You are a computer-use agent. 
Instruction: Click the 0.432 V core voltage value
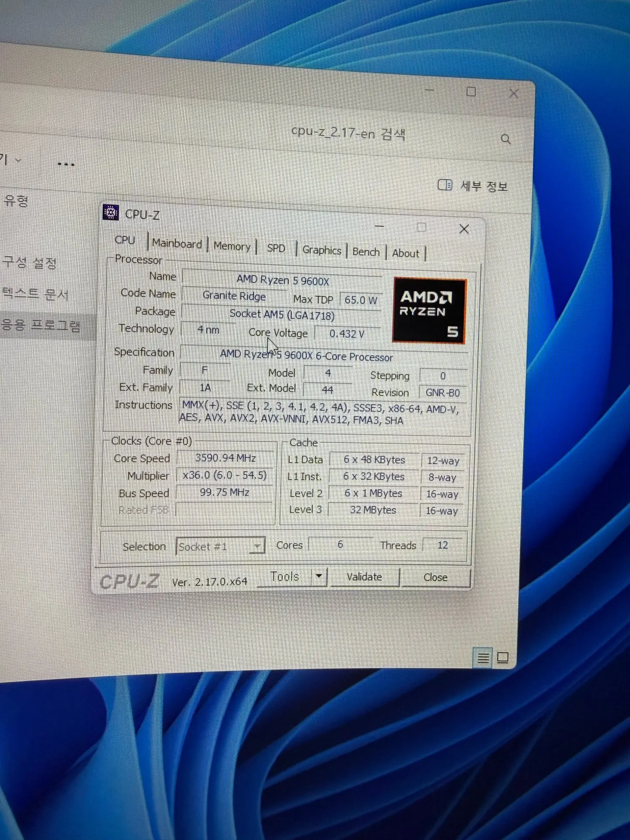pos(347,333)
